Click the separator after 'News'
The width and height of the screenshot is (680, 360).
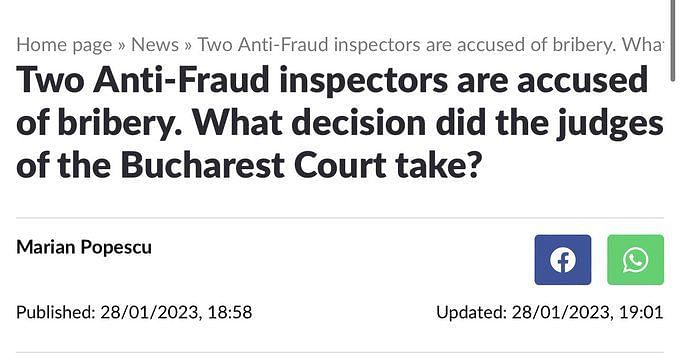click(188, 46)
